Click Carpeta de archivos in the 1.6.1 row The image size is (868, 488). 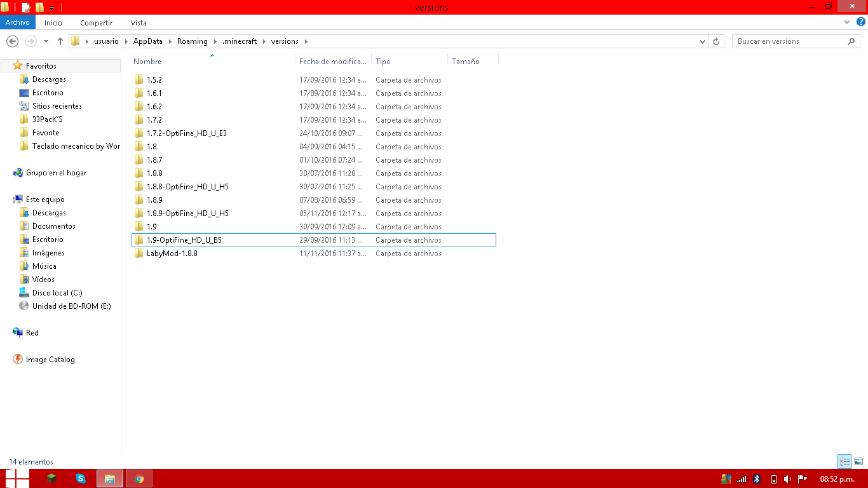(409, 93)
